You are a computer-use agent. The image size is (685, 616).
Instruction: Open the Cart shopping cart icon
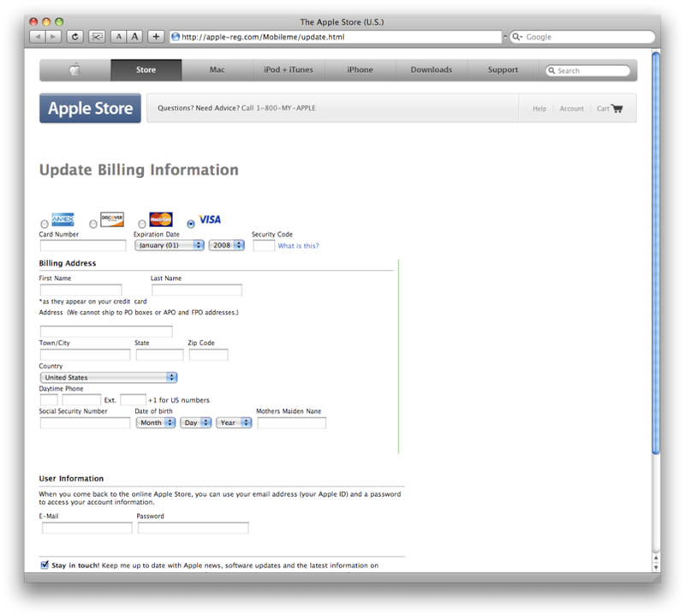[x=616, y=109]
